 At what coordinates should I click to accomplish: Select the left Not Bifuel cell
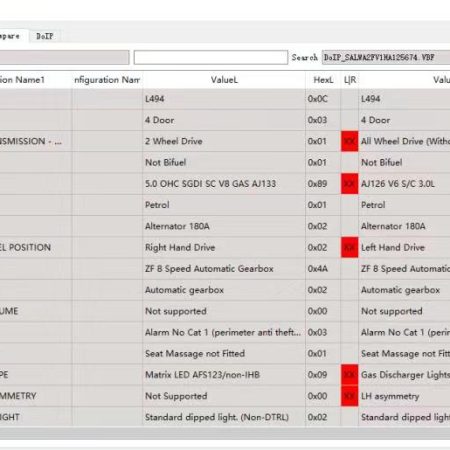(x=224, y=163)
